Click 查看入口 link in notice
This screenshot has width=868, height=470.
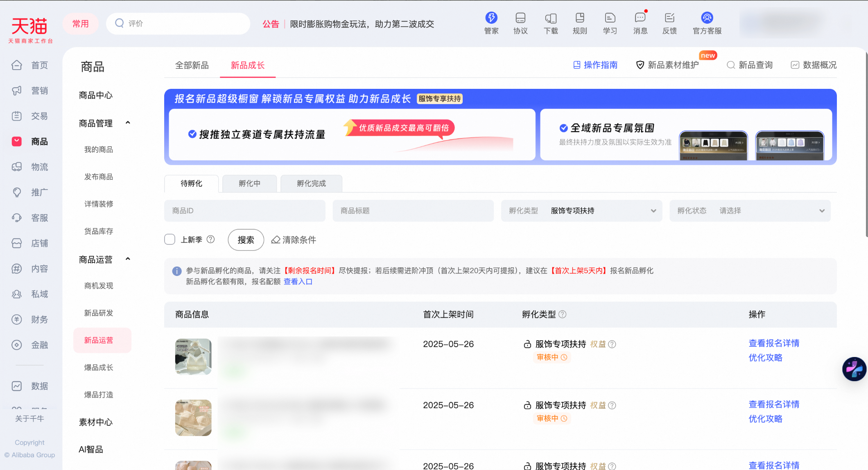298,282
